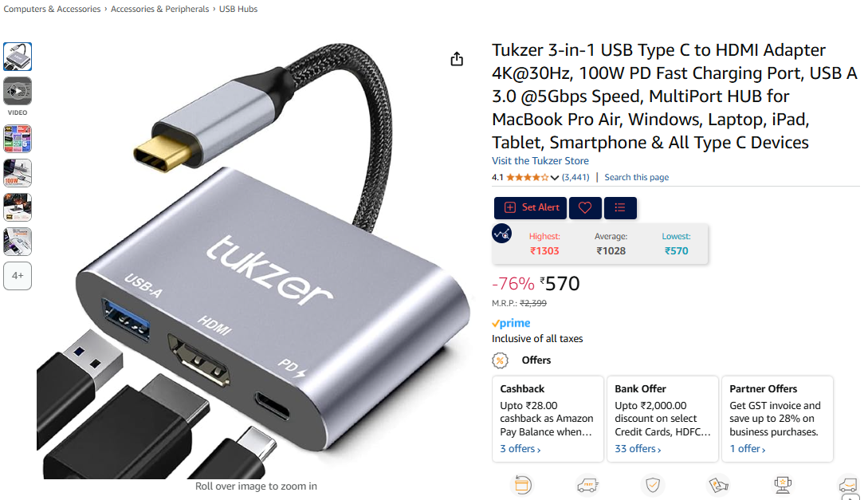Play the product VIDEO thumbnail
The image size is (868, 500).
pos(18,92)
